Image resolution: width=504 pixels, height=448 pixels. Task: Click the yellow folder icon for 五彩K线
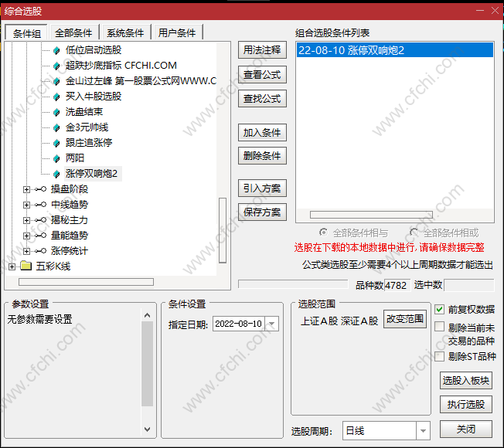[x=26, y=266]
